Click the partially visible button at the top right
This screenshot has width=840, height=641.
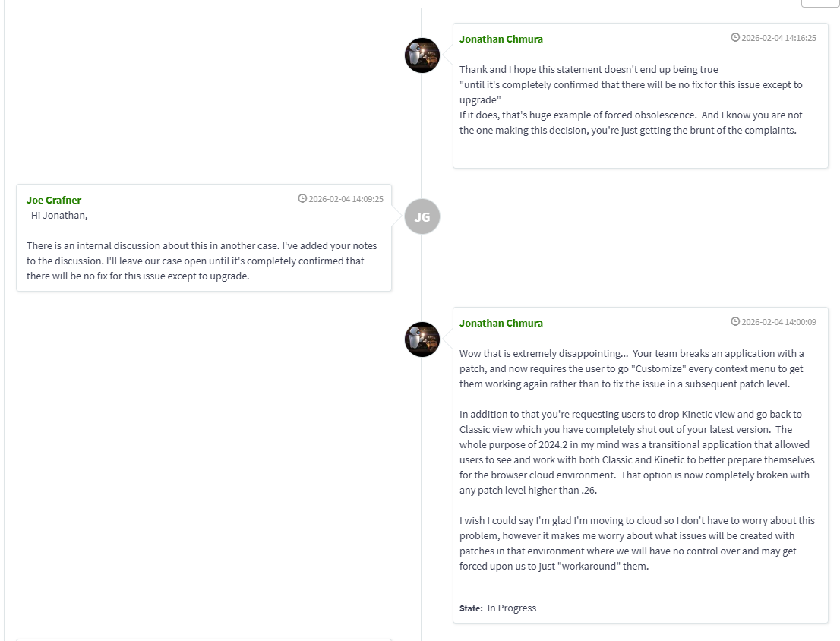[819, 3]
